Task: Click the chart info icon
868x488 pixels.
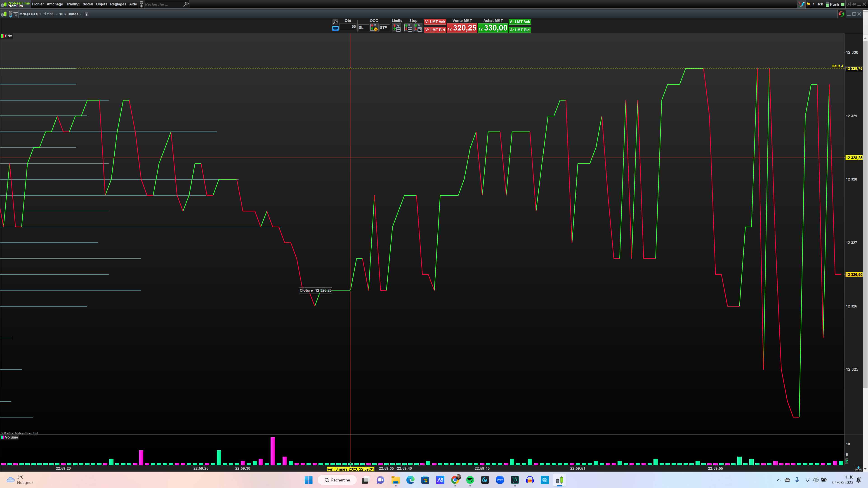Action: click(x=87, y=14)
